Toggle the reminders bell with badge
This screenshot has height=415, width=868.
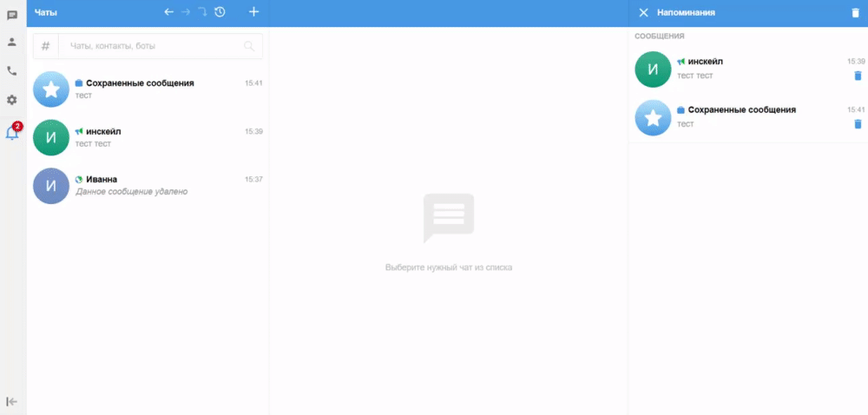12,133
